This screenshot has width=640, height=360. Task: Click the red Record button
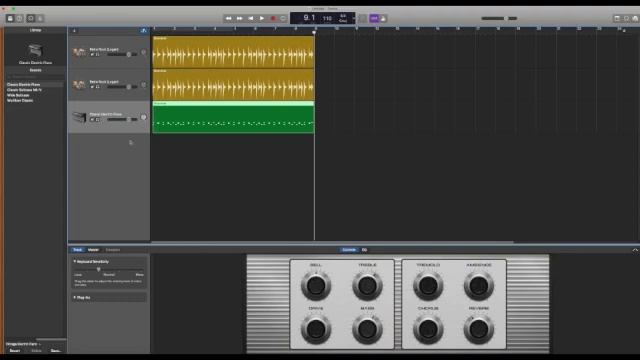(273, 18)
